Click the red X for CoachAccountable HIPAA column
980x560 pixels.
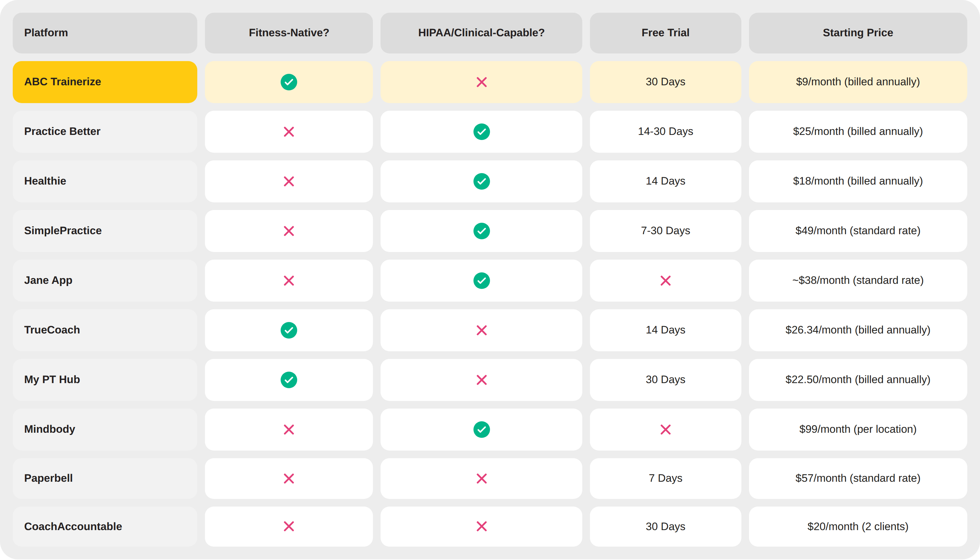pos(481,526)
